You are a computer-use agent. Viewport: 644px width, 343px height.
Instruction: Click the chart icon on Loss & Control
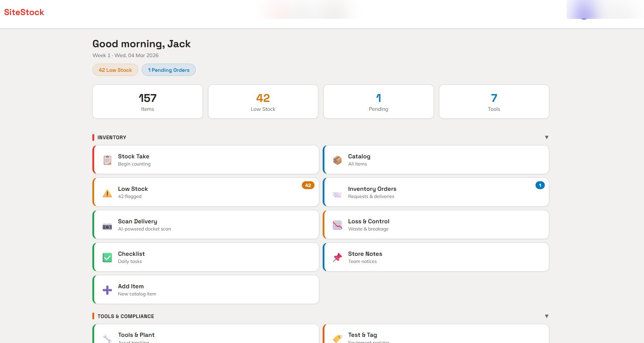(x=337, y=225)
